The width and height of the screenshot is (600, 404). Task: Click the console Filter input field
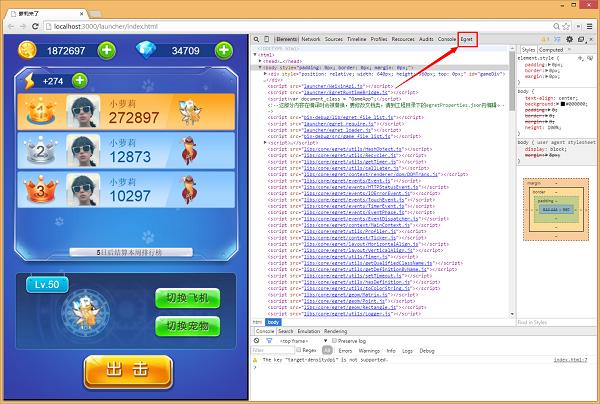(273, 350)
